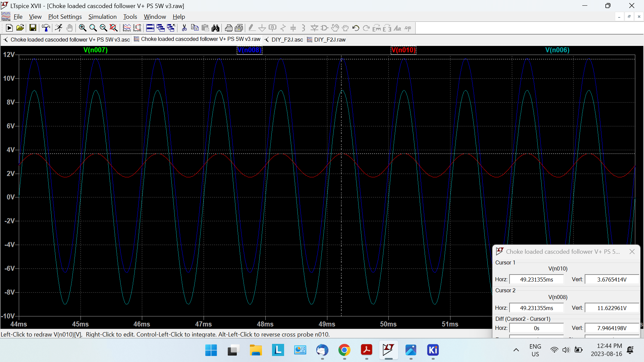The image size is (644, 362).
Task: Click the green V(n007) trace label
Action: coord(96,50)
